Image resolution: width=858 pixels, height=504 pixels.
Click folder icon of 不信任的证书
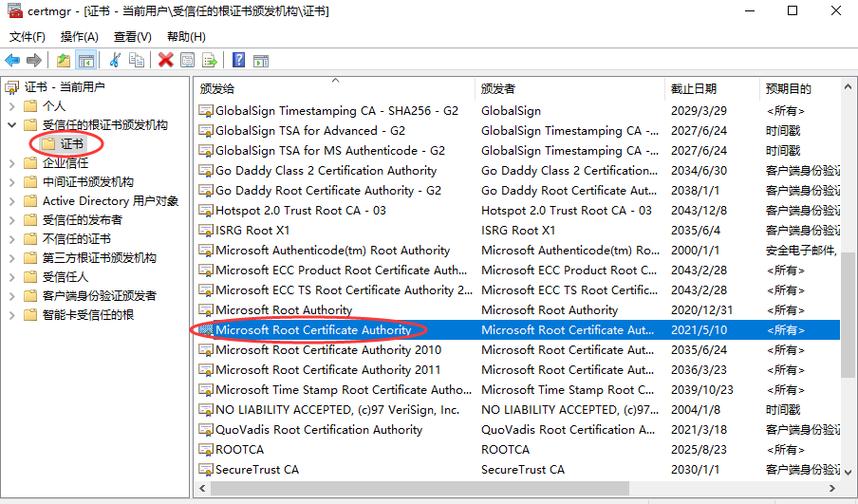30,239
